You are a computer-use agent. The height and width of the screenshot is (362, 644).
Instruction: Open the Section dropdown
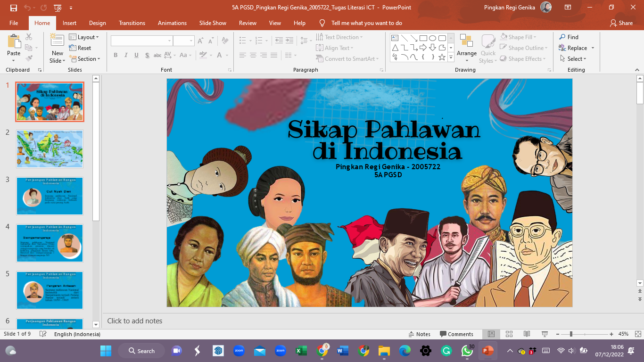click(x=85, y=59)
